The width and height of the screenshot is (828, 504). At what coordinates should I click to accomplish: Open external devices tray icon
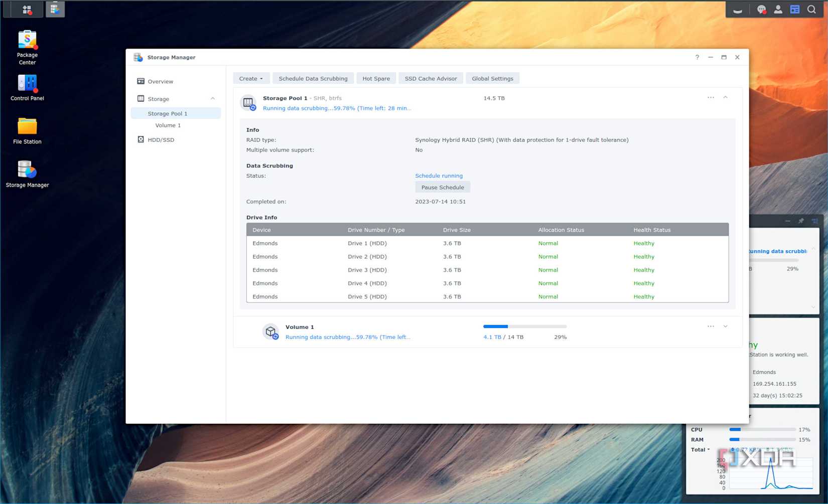[737, 10]
